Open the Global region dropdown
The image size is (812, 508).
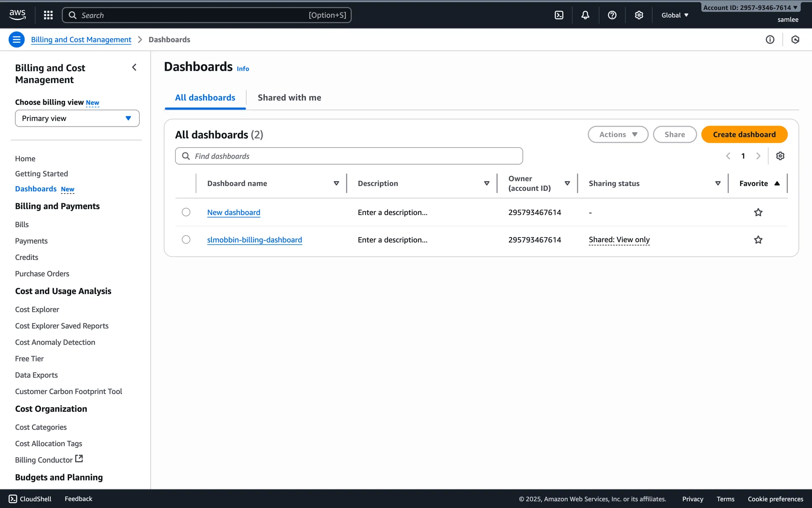click(x=675, y=15)
